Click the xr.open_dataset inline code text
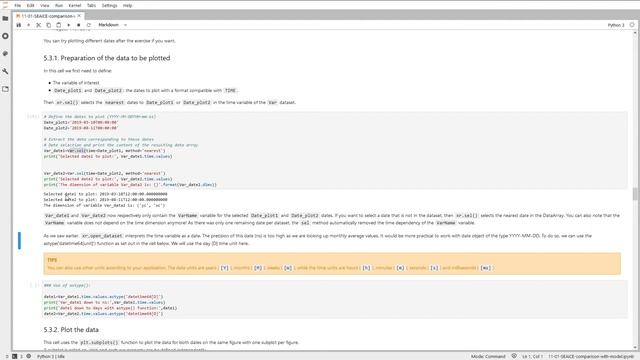Viewport: 640px width, 360px height. tap(102, 236)
